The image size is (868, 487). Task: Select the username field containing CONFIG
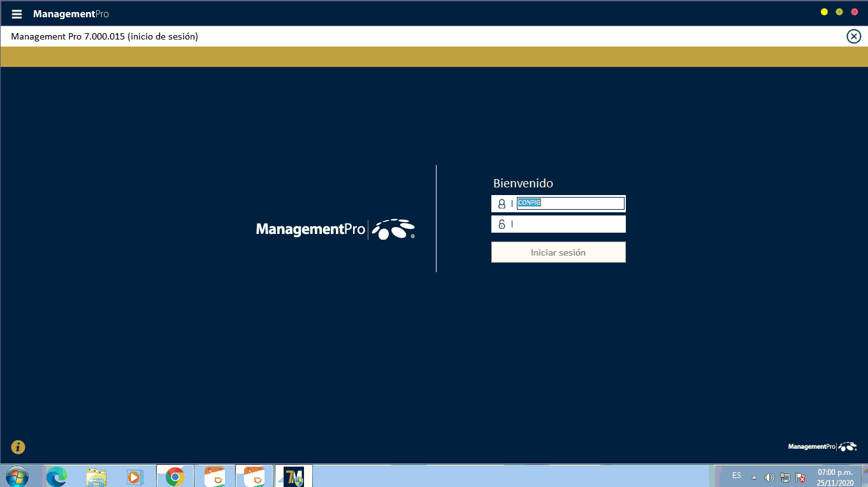(570, 203)
